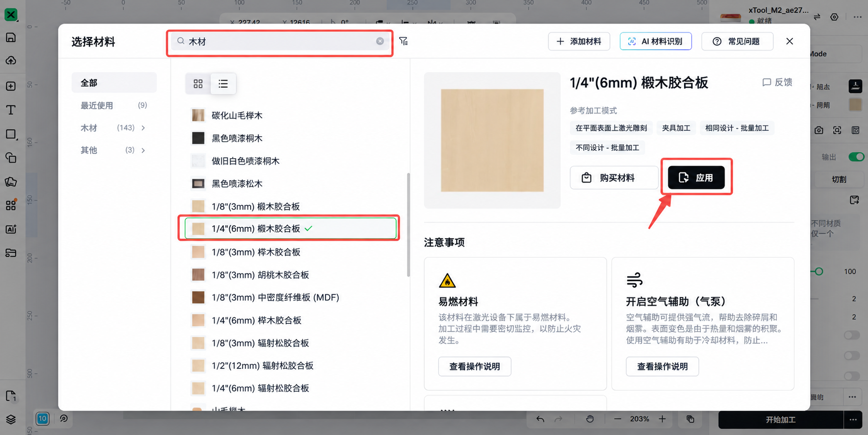Select the rectangle shape tool in the sidebar

click(x=11, y=134)
